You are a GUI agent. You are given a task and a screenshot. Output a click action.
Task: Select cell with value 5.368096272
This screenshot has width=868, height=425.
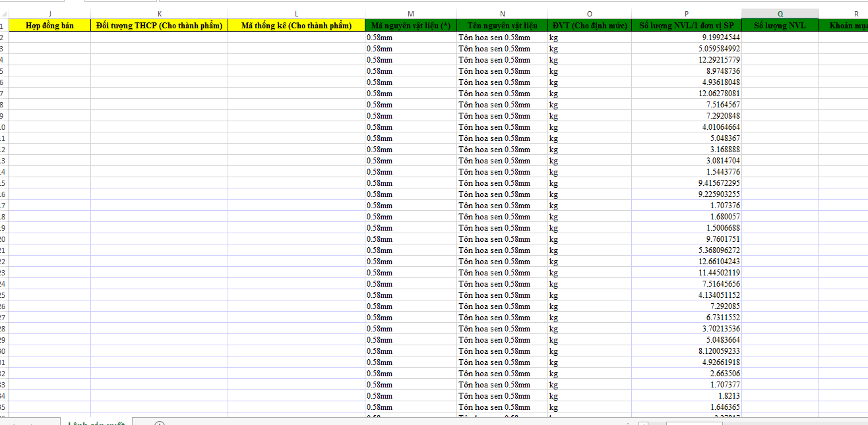[687, 250]
